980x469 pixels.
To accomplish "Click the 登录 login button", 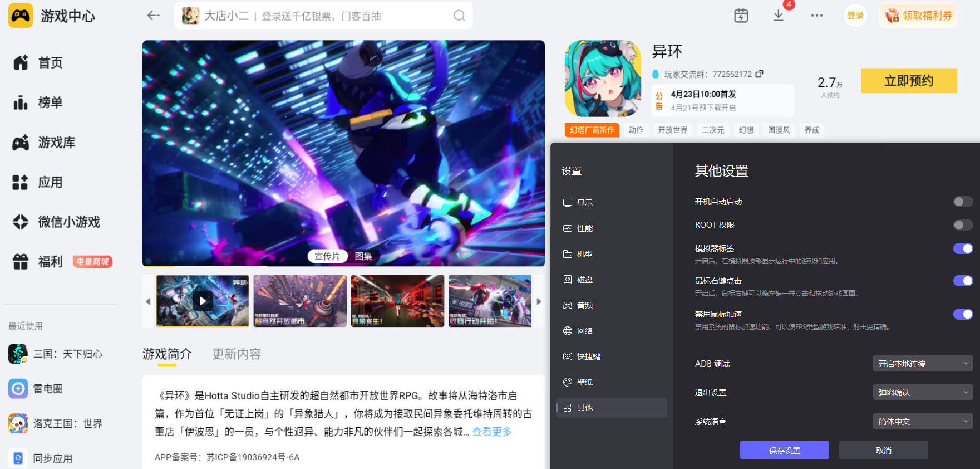I will 855,16.
